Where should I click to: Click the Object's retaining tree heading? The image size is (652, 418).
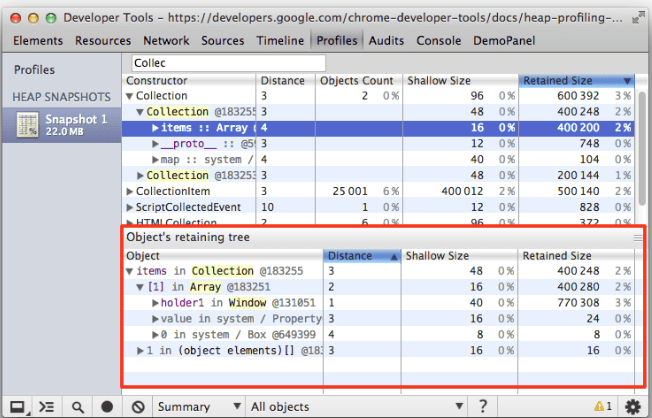coord(188,237)
